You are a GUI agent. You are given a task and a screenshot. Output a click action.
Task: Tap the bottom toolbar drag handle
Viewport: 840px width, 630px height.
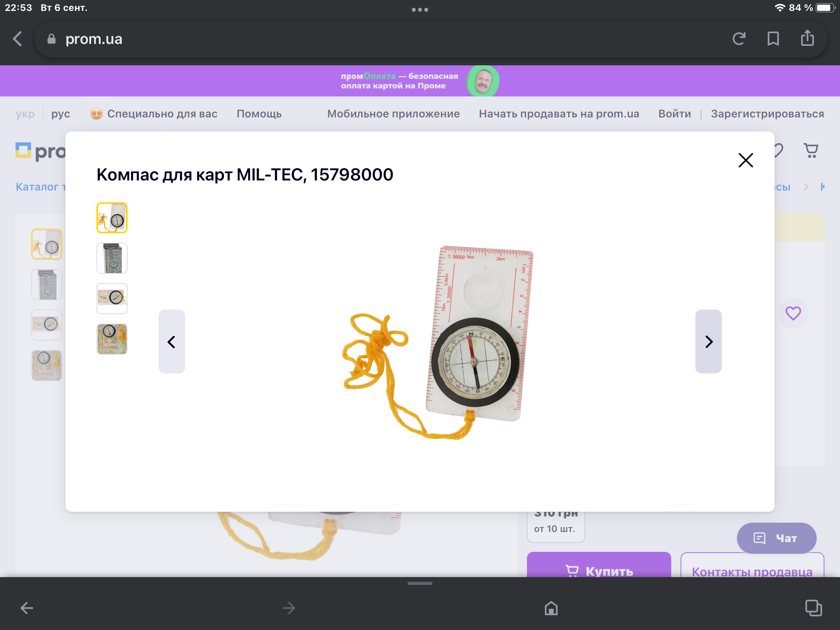point(420,583)
